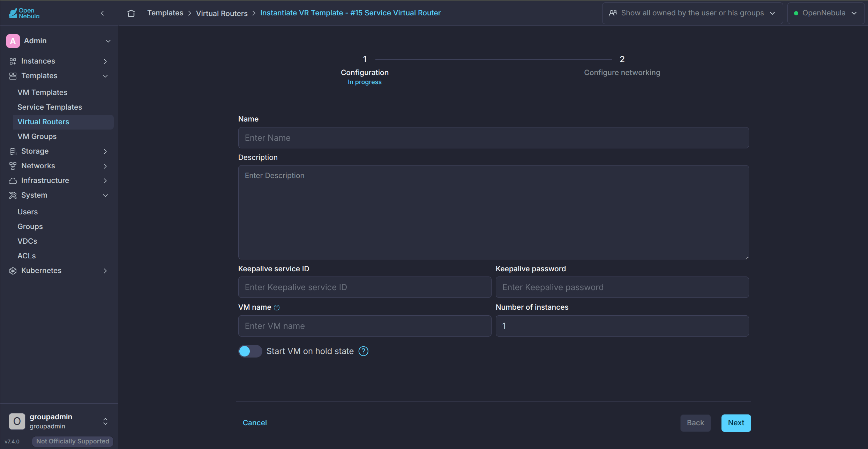Focus the Keepalive service ID field
Viewport: 868px width, 449px height.
(x=365, y=287)
